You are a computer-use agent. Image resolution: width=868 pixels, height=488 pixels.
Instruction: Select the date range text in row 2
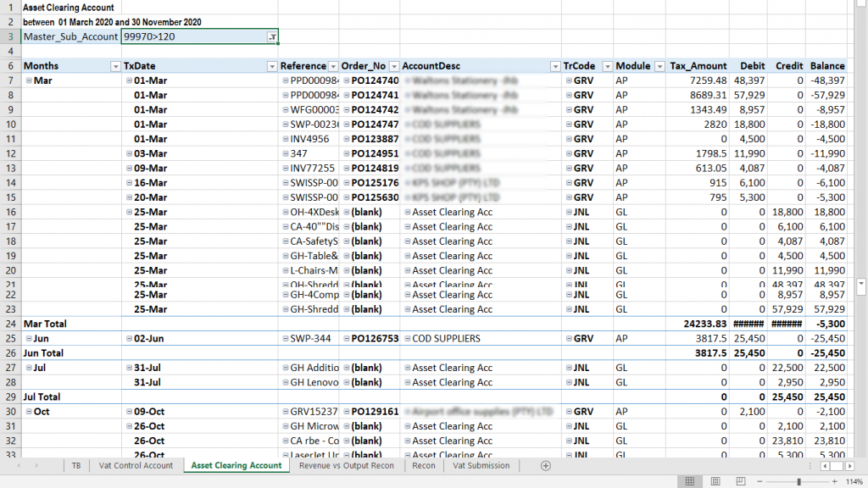tap(113, 22)
